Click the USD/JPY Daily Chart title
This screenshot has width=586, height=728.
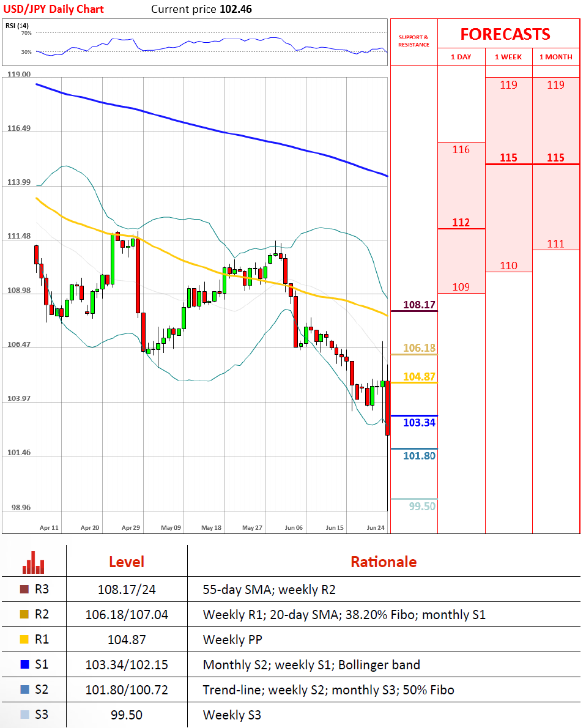(x=53, y=9)
